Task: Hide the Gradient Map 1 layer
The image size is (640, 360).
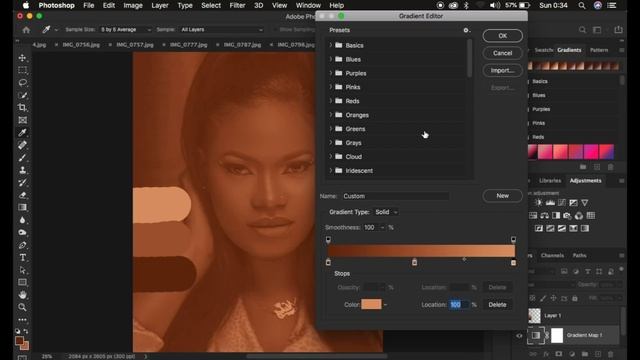Action: [x=519, y=336]
